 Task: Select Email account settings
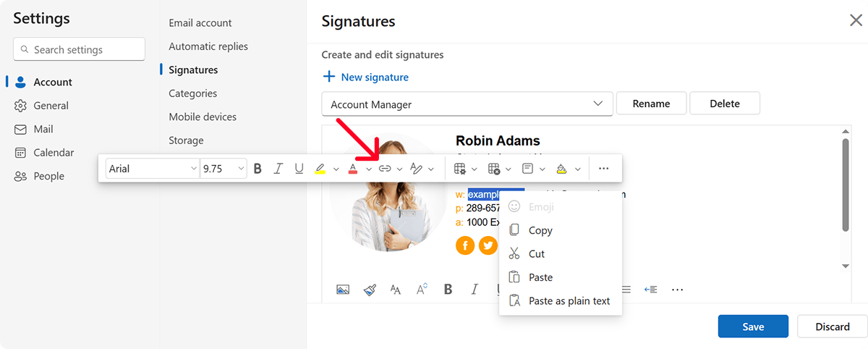[x=200, y=23]
